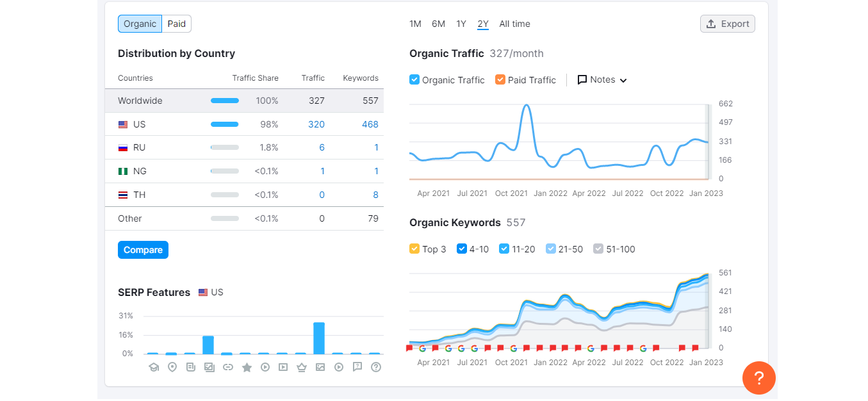
Task: Click the knowledge panel graduation cap icon
Action: pos(154,367)
